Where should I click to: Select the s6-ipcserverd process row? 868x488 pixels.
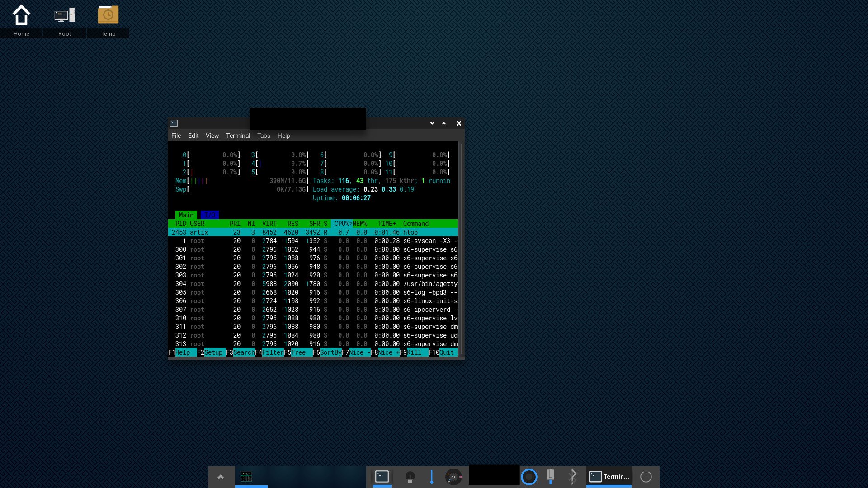313,310
